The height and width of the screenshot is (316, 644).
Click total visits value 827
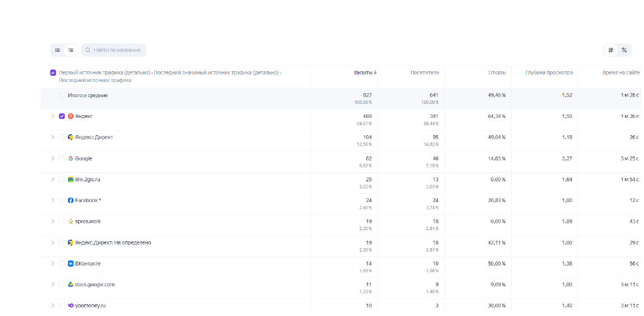pyautogui.click(x=367, y=95)
